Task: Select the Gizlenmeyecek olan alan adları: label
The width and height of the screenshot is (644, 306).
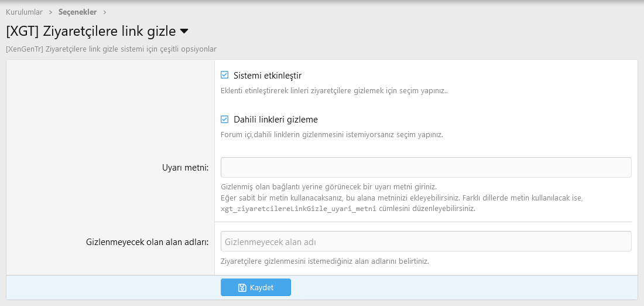Action: coord(147,242)
